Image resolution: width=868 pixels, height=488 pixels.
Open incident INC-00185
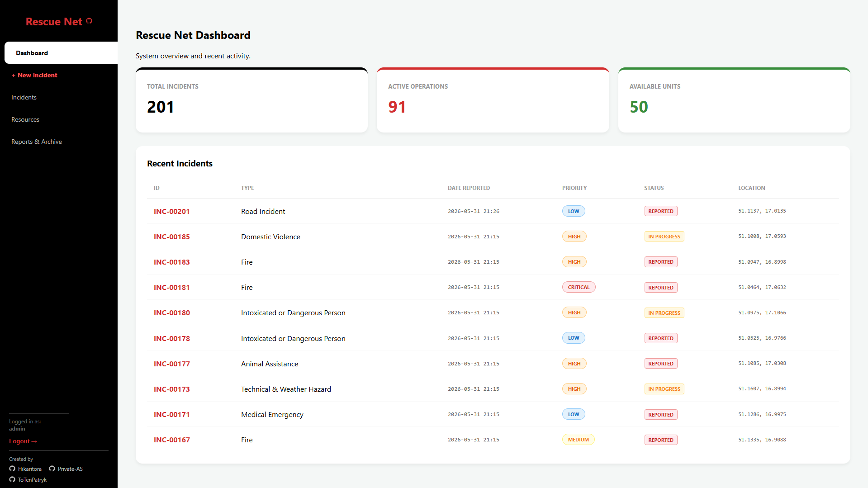click(x=171, y=237)
